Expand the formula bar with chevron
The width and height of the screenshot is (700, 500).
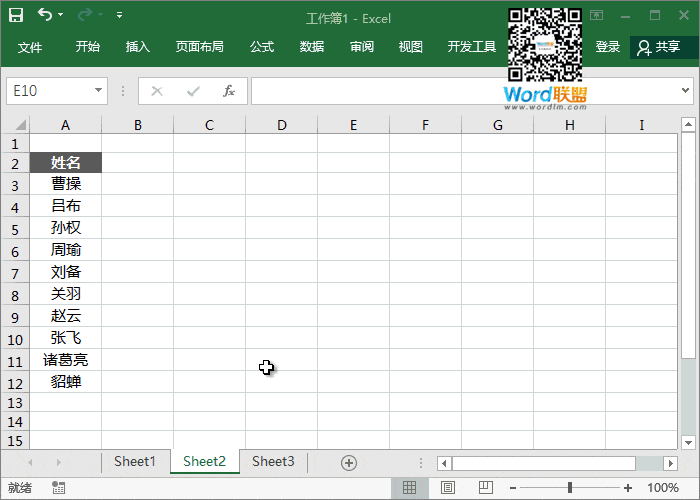(x=685, y=91)
